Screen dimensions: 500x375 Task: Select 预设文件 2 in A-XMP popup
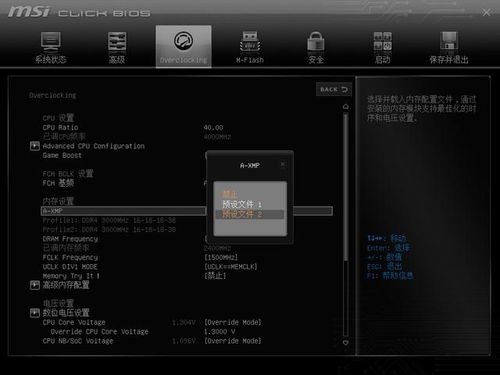coord(250,214)
